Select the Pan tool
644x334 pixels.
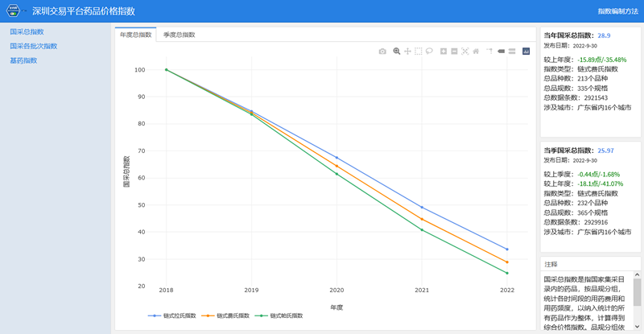(x=407, y=52)
